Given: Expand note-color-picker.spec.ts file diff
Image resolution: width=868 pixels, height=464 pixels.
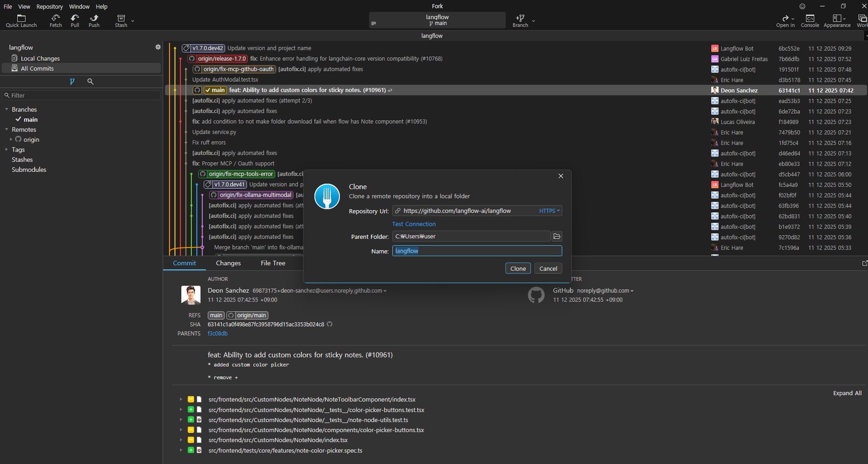Looking at the screenshot, I should point(181,450).
